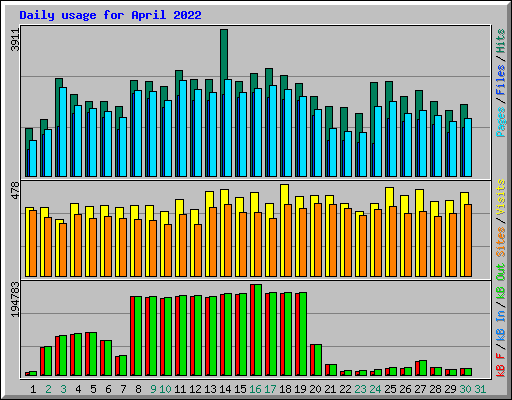The image size is (512, 400).
Task: Click day label 5 on the axis
Action: click(93, 389)
